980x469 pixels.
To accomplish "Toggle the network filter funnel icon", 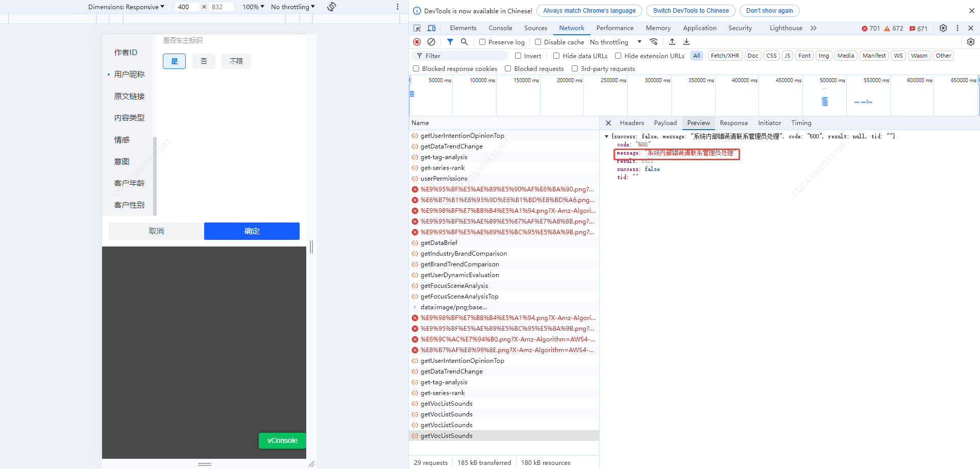I will click(x=450, y=42).
